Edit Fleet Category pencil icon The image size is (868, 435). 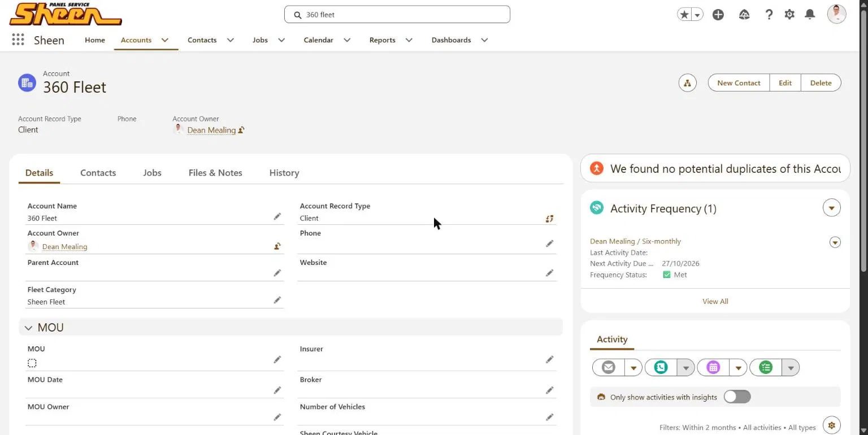[x=277, y=300]
